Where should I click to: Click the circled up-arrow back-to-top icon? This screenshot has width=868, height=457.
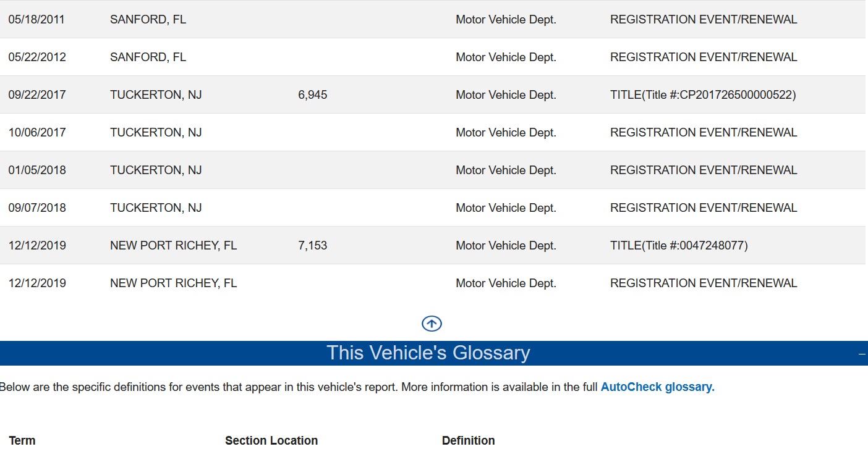[432, 324]
